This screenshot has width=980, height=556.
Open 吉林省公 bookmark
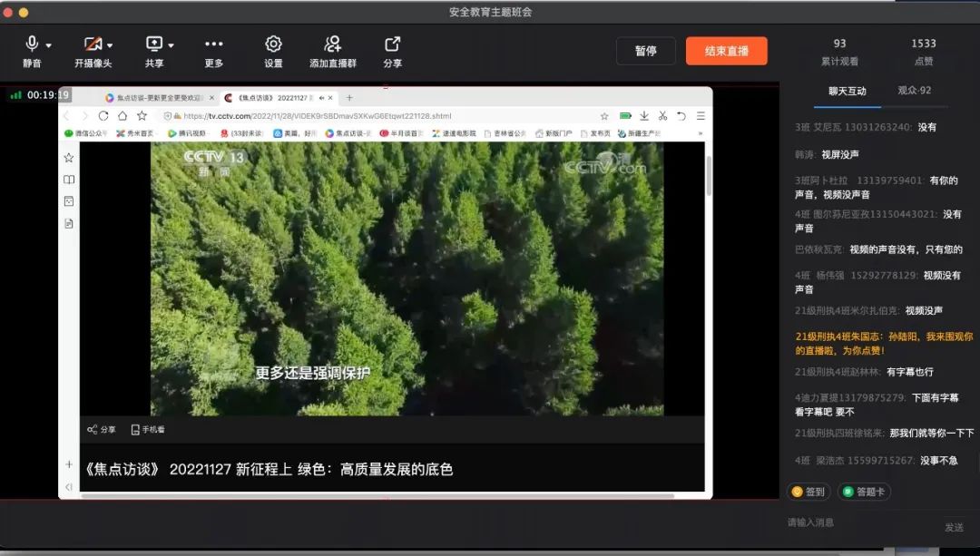click(x=505, y=133)
